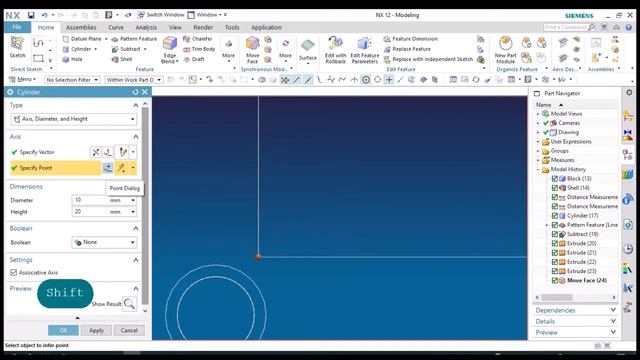Click the Show Result magnifier
This screenshot has height=360, width=640.
coord(129,304)
